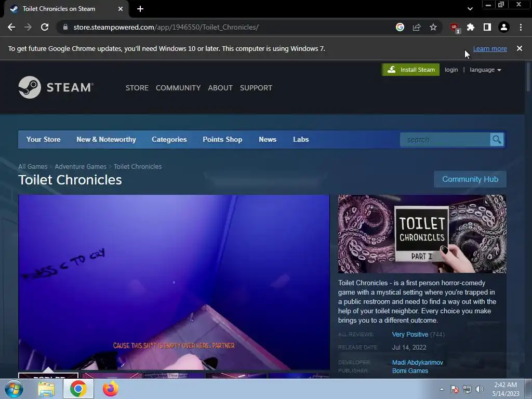Open publisher Bomi Games link
Viewport: 532px width, 399px height.
pyautogui.click(x=410, y=371)
